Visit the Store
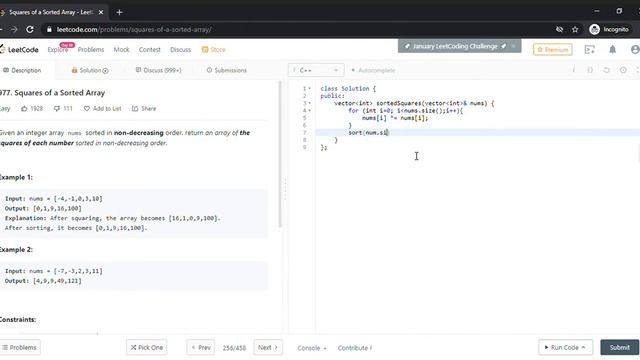 click(x=213, y=49)
